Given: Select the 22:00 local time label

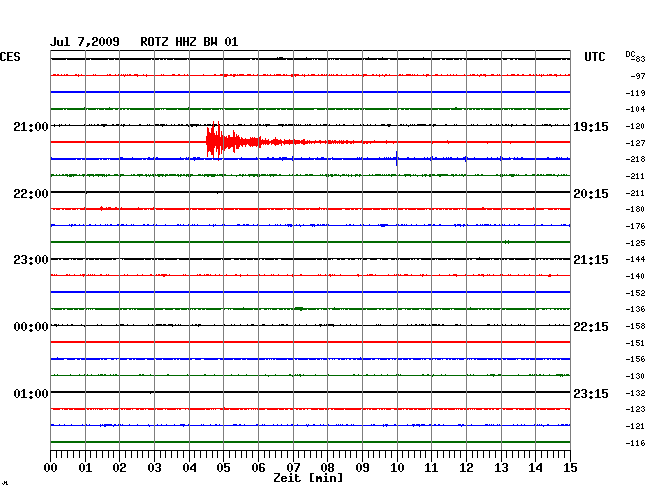Looking at the screenshot, I should (31, 194).
